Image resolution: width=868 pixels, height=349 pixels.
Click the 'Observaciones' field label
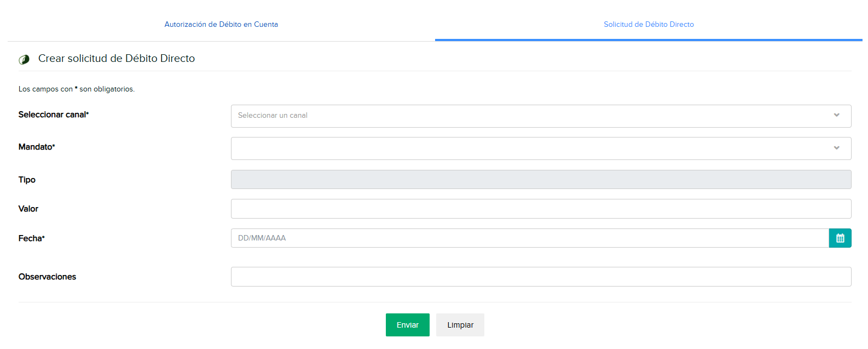(47, 277)
